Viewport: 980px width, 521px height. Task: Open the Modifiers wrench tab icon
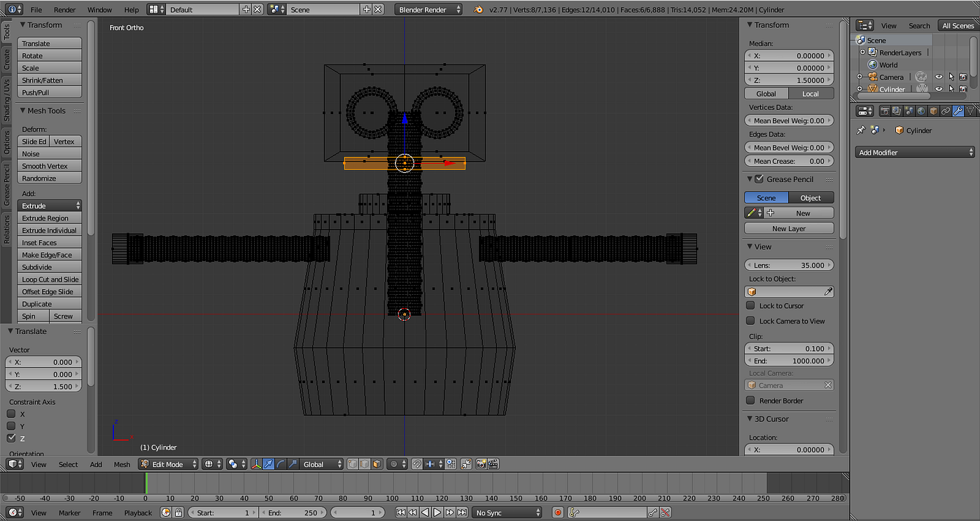click(x=958, y=111)
